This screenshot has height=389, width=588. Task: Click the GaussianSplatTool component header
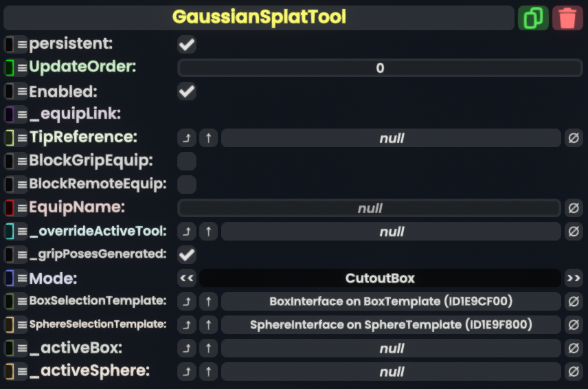259,18
